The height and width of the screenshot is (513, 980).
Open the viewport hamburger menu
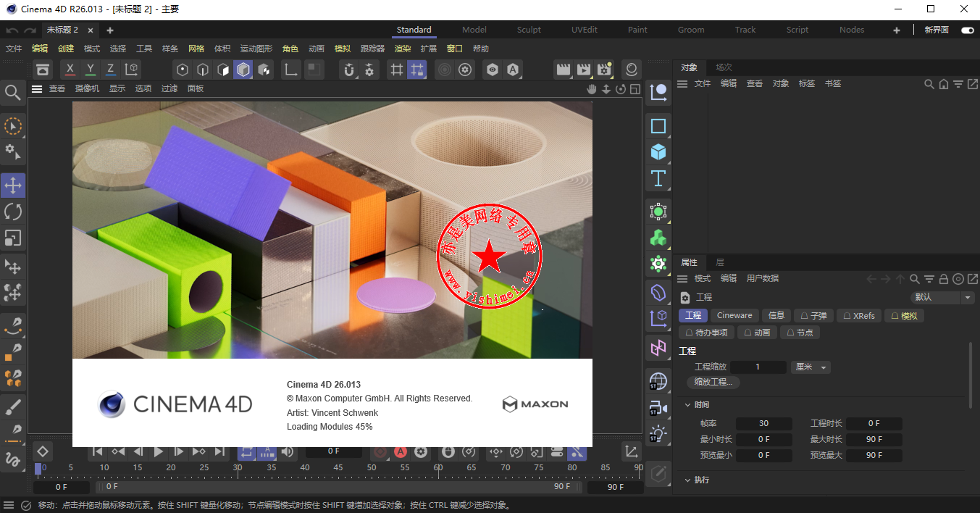click(x=37, y=88)
